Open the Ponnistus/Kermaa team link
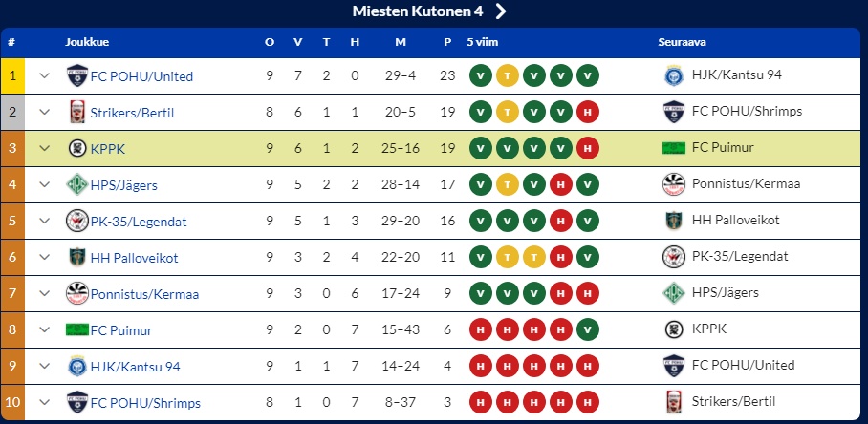The height and width of the screenshot is (424, 868). coord(144,293)
